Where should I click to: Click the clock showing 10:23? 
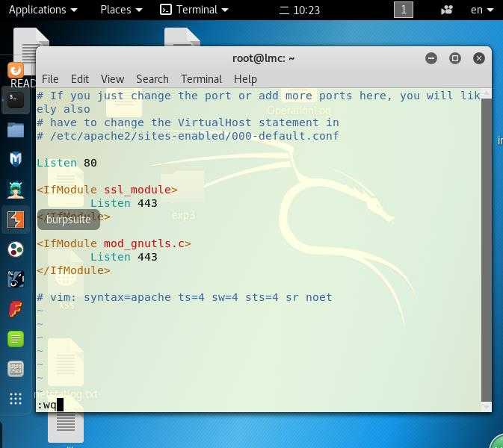(300, 10)
